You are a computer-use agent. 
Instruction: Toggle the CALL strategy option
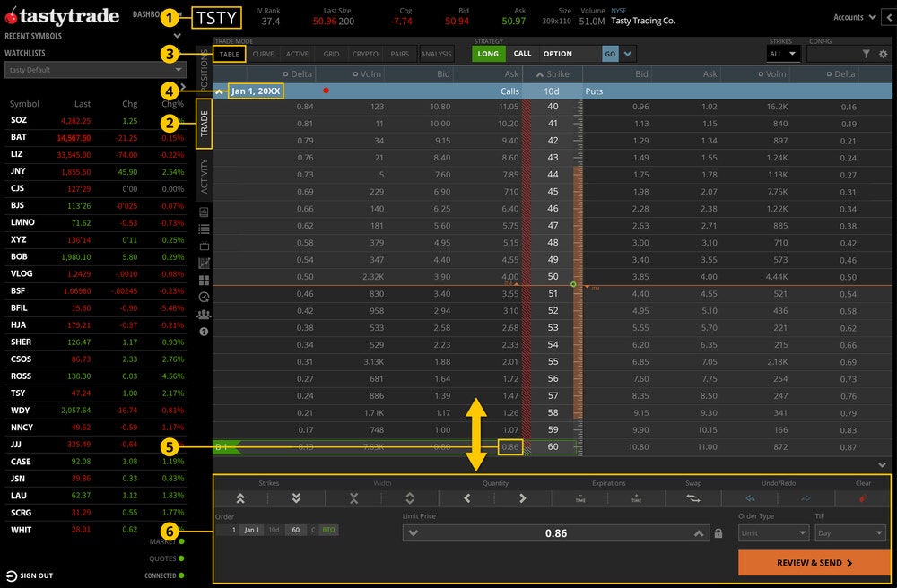tap(523, 54)
